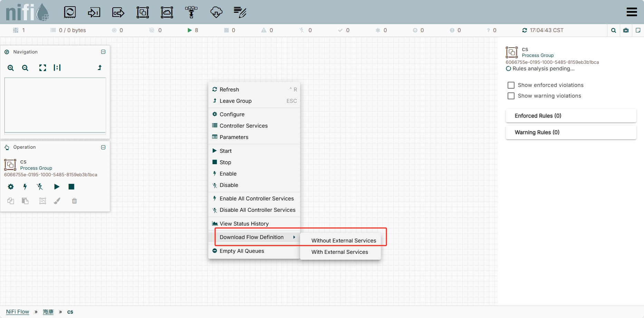Open the NiFi Flow breadcrumb link

point(18,312)
